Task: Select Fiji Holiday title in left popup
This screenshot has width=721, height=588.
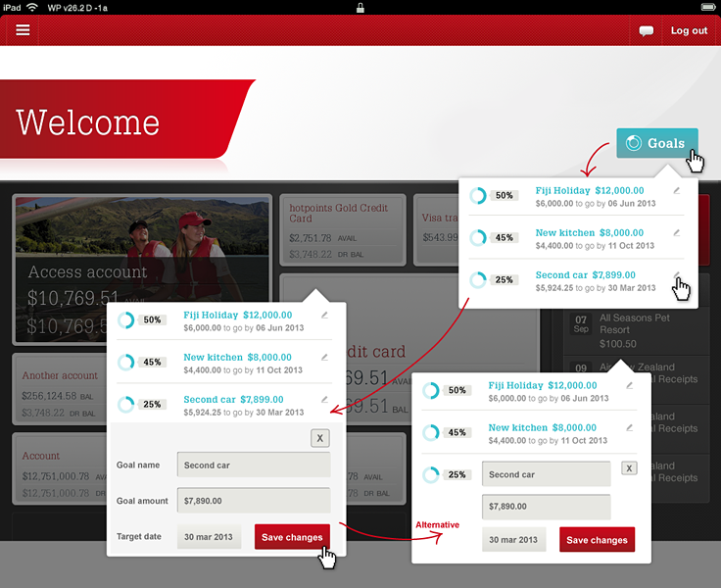Action: 211,316
